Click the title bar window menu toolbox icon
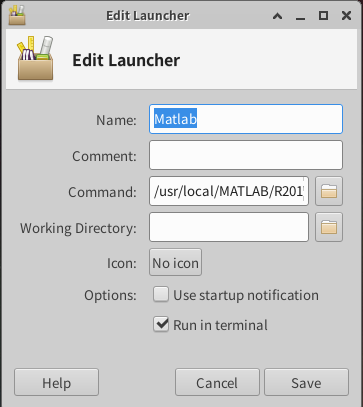The height and width of the screenshot is (407, 363). 17,15
